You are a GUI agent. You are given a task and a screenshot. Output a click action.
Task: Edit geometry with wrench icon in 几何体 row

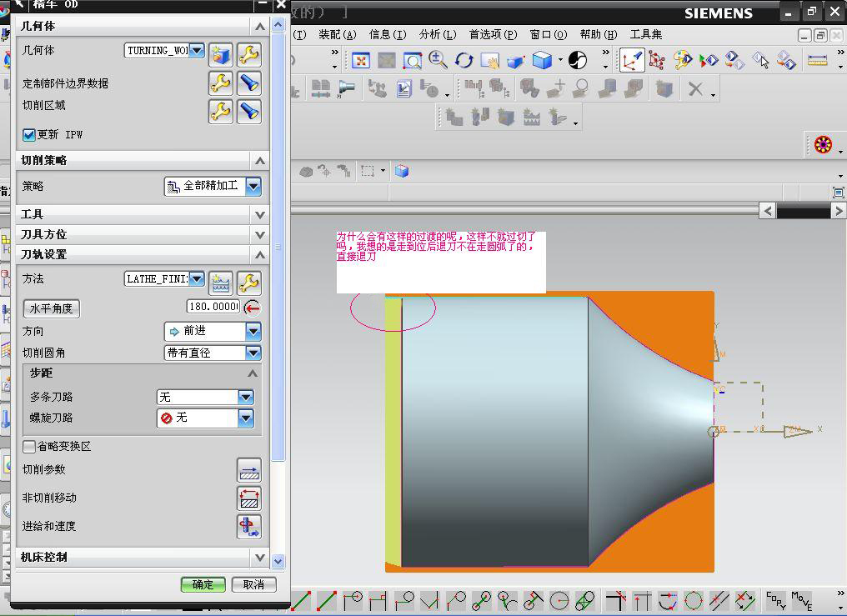pos(249,54)
